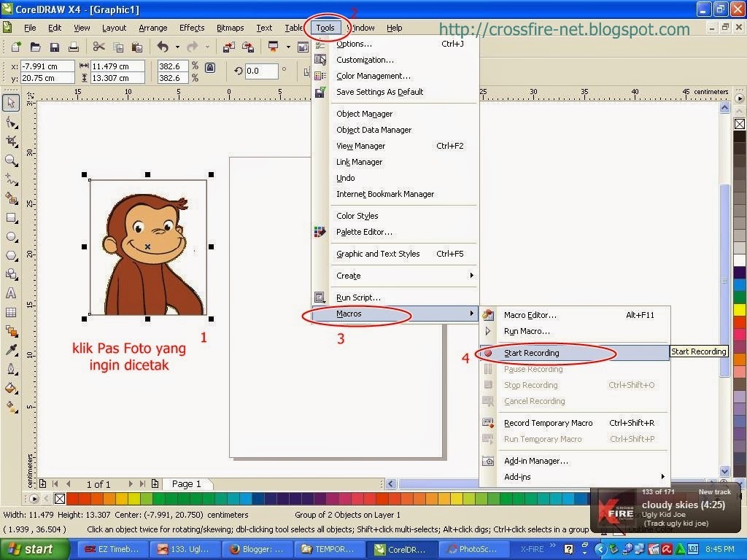
Task: Open the File menu
Action: 29,28
